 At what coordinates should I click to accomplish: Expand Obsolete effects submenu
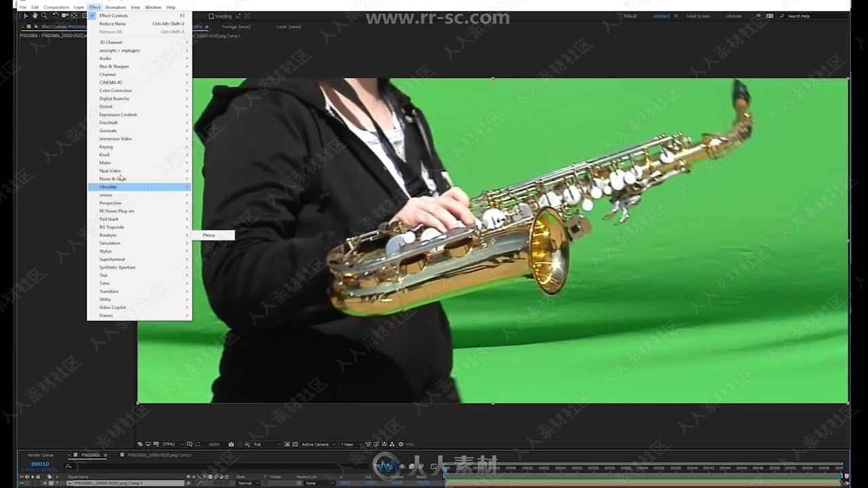[140, 187]
